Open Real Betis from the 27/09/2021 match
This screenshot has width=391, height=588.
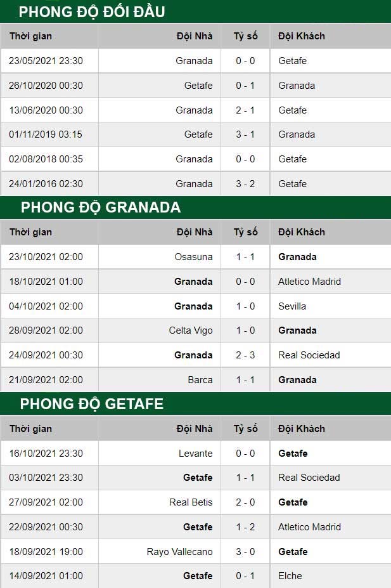pos(191,502)
